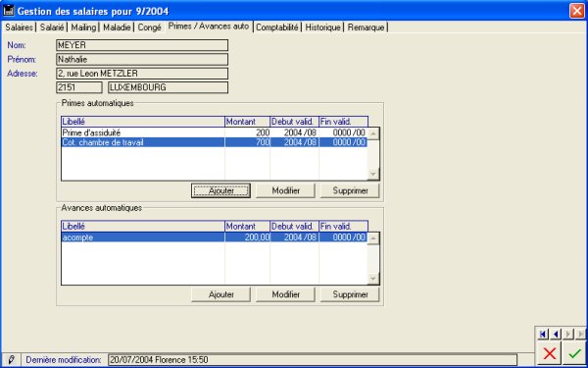Screen dimensions: 588x368
Task: Confirm with the green checkmark button
Action: coord(574,353)
